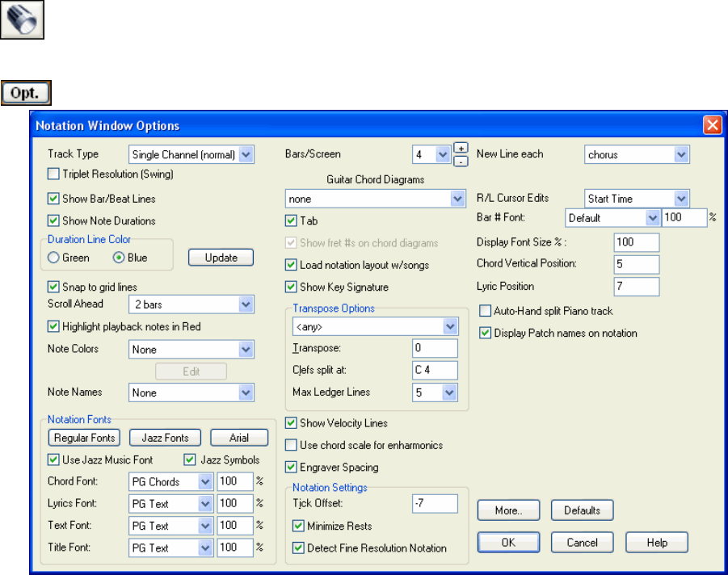The width and height of the screenshot is (728, 575).
Task: Uncheck Engraver Spacing option
Action: tap(292, 467)
